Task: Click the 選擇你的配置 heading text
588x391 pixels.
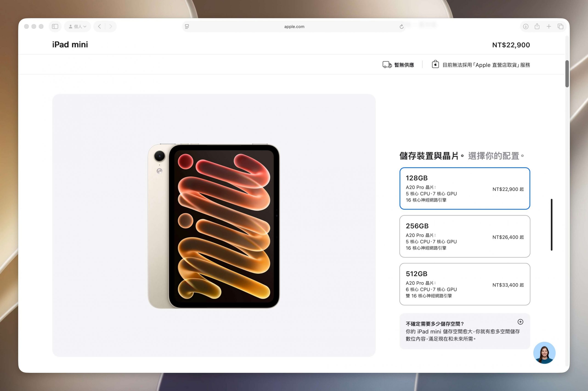Action: tap(496, 156)
